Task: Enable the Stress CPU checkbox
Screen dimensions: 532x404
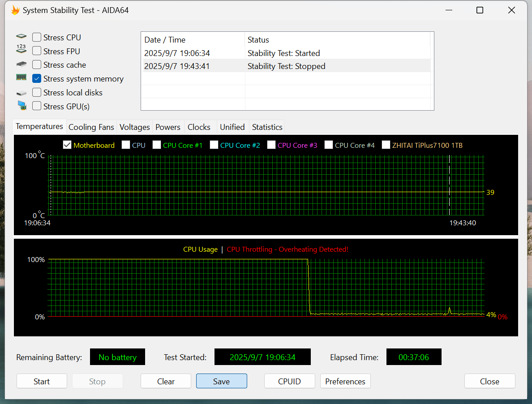Action: point(37,37)
